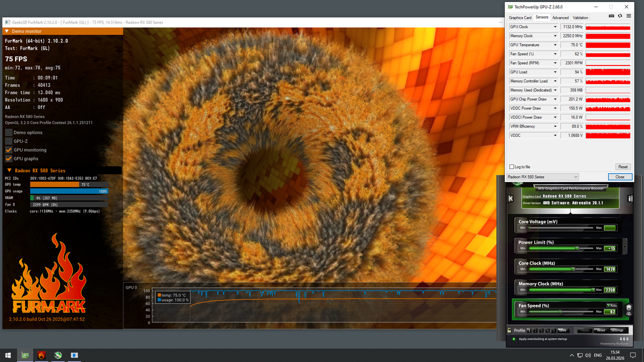This screenshot has height=362, width=644.
Task: Open GPU Clock sensor dropdown
Action: click(x=555, y=27)
